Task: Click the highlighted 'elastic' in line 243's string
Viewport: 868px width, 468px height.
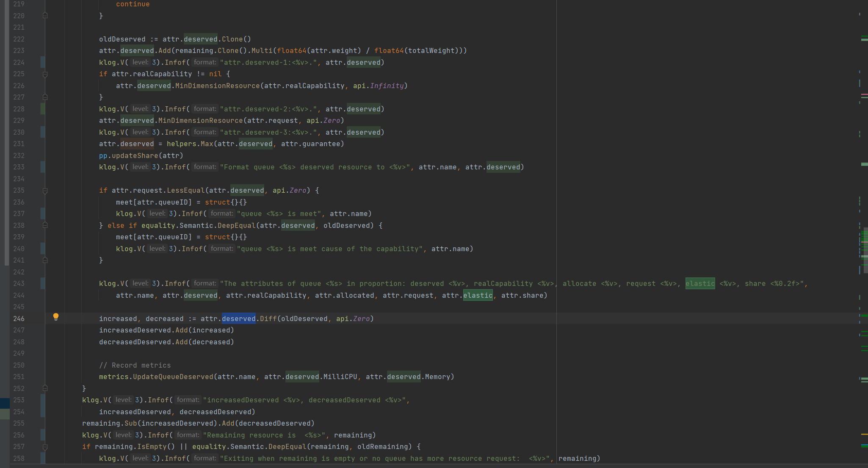Action: 700,283
